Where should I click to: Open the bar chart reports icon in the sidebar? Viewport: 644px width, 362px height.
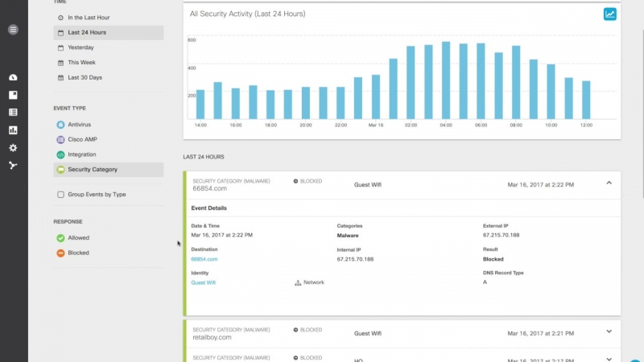pos(13,130)
